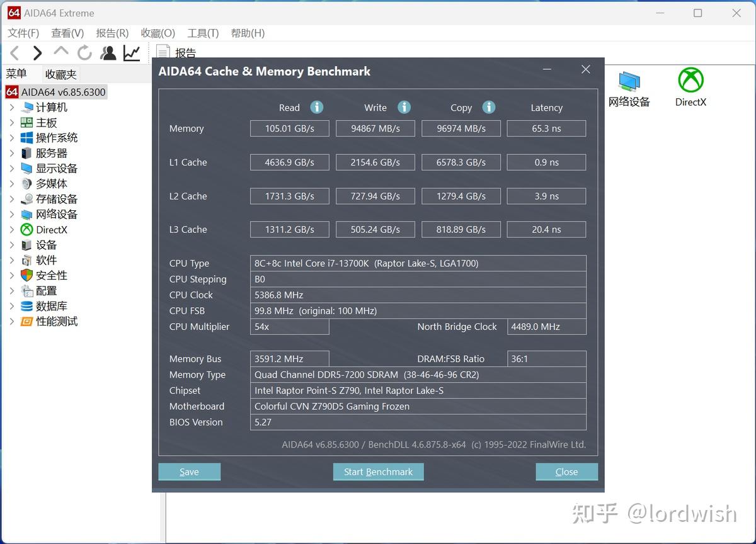Click the Start Benchmark button
Screen dimensions: 756x544
(x=378, y=472)
